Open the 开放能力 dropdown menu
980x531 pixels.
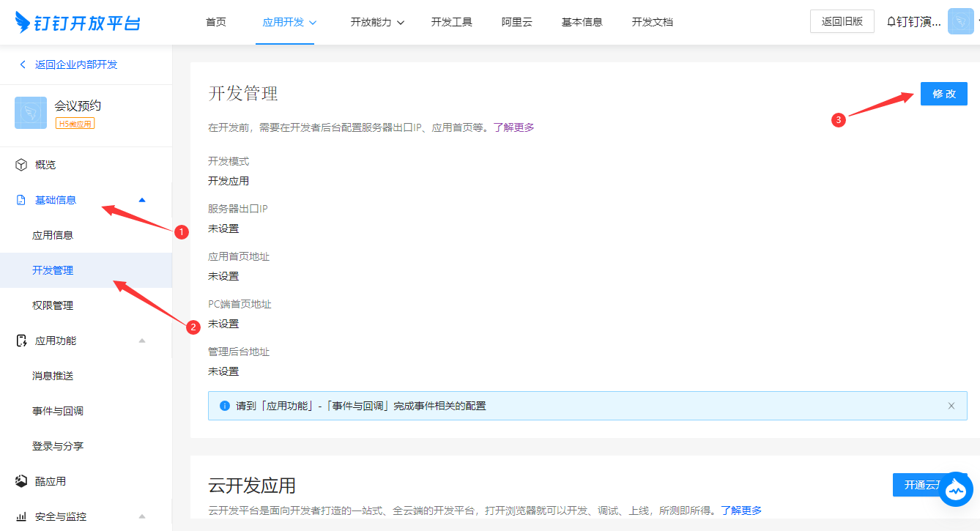377,22
